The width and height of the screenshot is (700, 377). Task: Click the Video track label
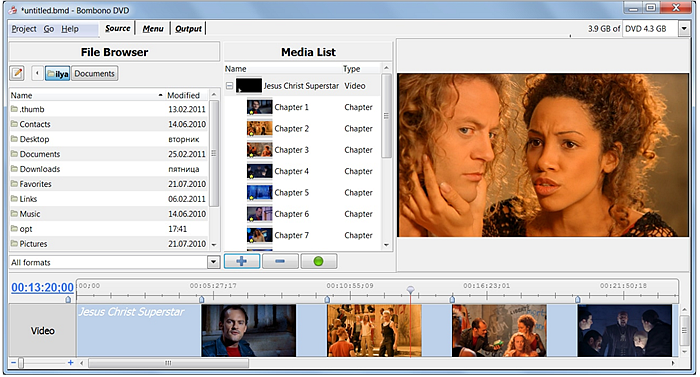[42, 331]
